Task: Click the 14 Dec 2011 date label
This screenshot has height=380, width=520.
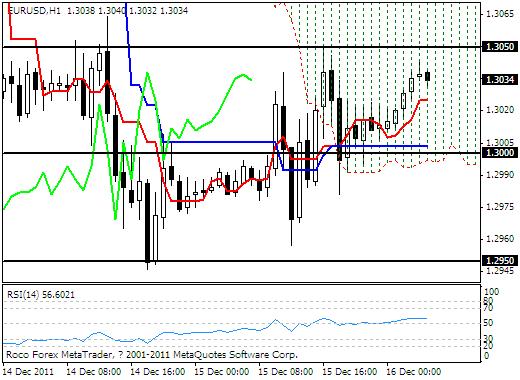Action: [28, 372]
